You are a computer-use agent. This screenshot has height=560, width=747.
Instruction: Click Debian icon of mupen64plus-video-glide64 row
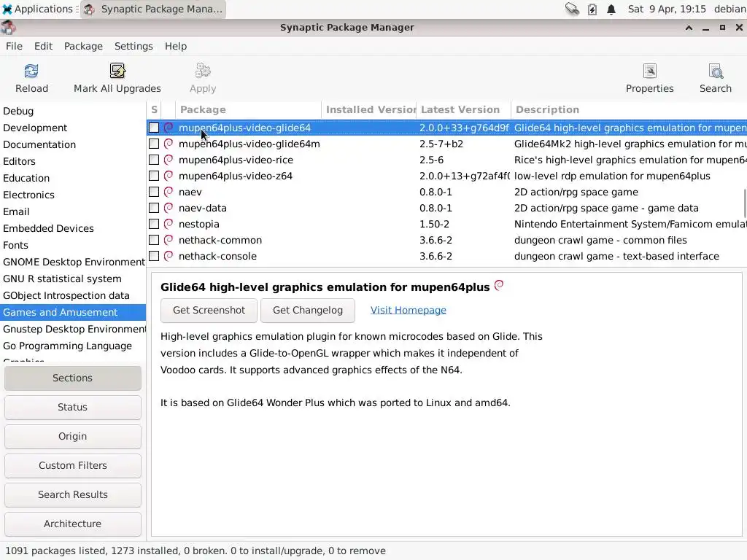point(169,128)
